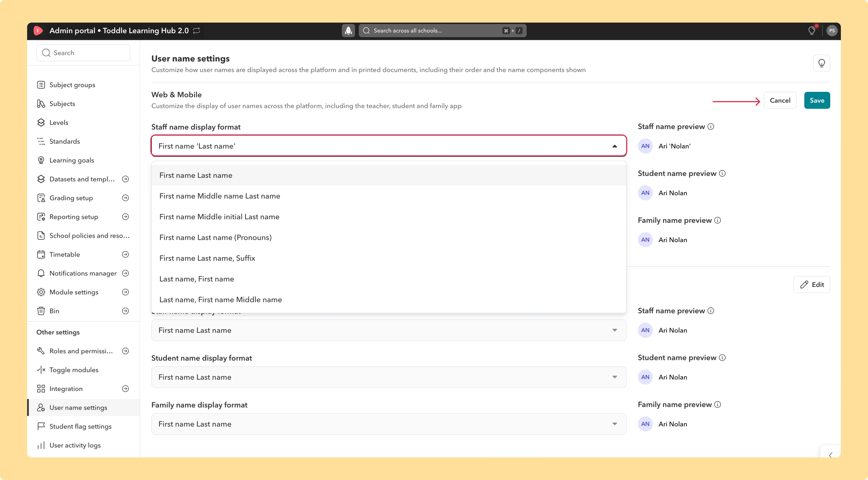Click the Timetable calendar icon in sidebar
Image resolution: width=868 pixels, height=480 pixels.
pyautogui.click(x=41, y=255)
